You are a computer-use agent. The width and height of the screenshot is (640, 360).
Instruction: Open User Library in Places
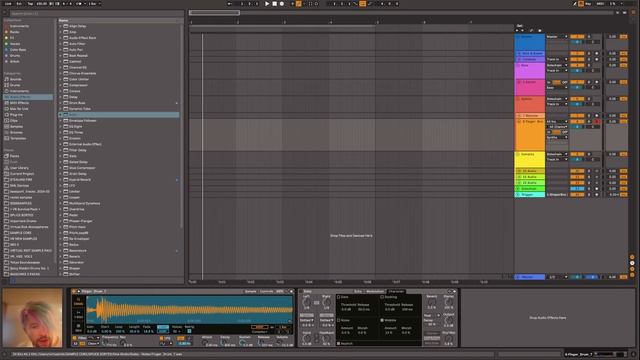click(19, 168)
